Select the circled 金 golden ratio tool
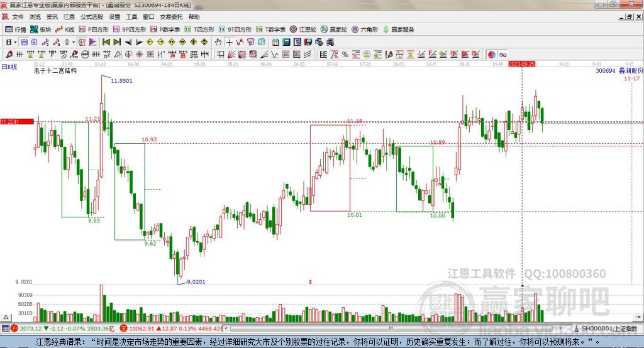The width and height of the screenshot is (644, 348). pyautogui.click(x=367, y=54)
